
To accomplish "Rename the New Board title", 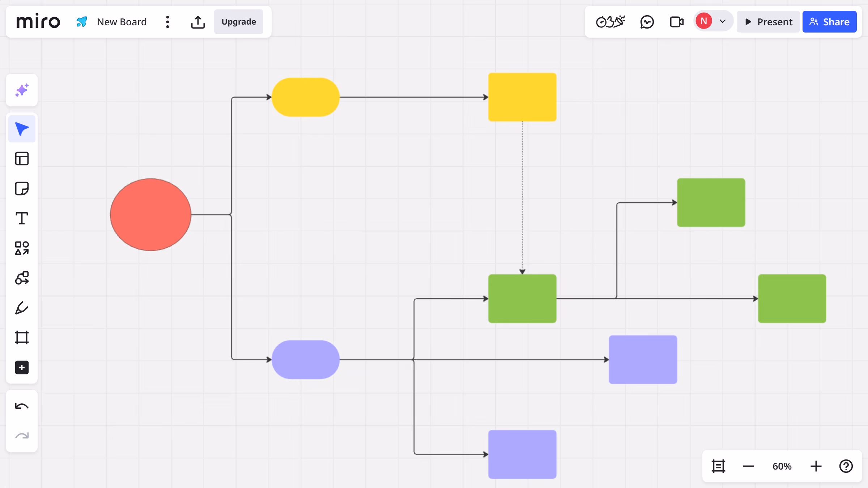I will [x=122, y=22].
